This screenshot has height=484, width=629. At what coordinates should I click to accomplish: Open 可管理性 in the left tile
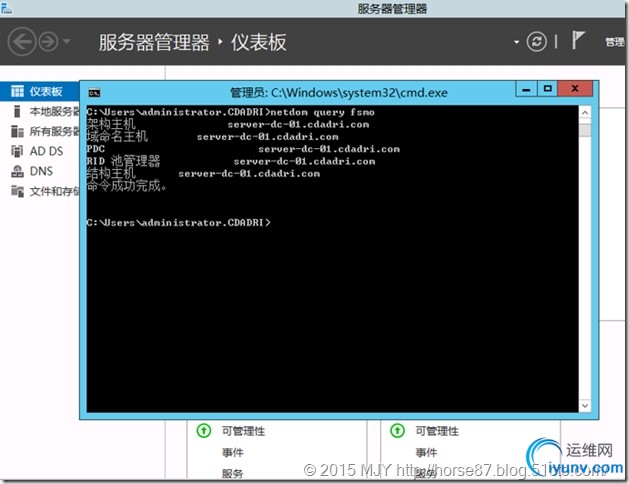pyautogui.click(x=243, y=431)
